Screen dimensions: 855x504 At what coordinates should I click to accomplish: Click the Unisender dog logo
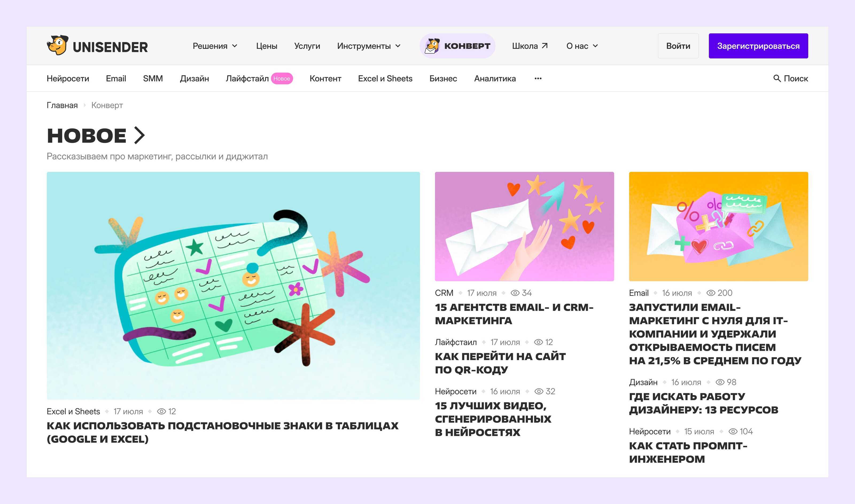[57, 45]
